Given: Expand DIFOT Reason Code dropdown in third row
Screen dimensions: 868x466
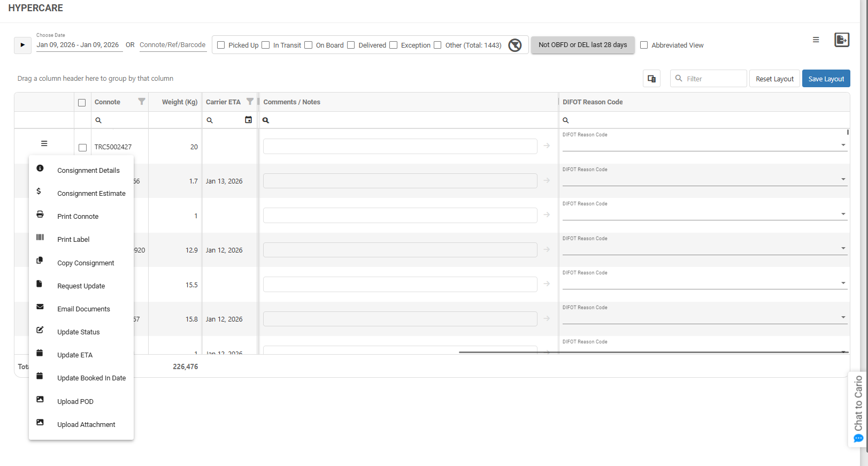Looking at the screenshot, I should (x=843, y=214).
